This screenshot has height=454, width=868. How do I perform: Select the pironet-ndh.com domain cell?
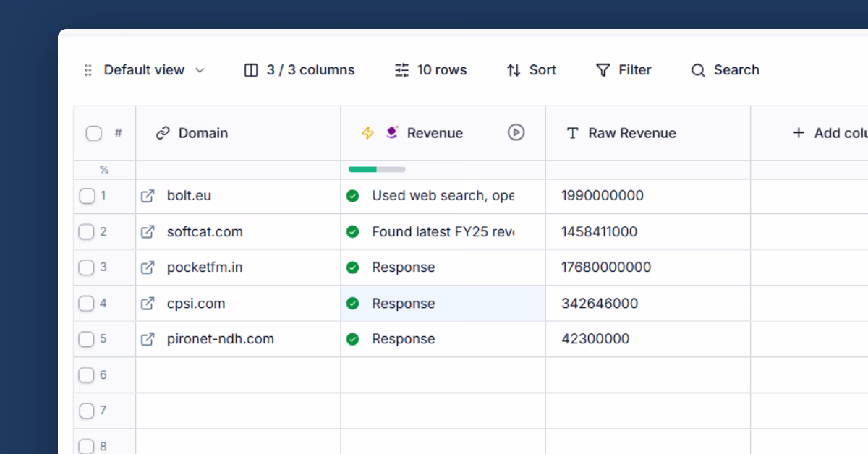click(x=238, y=339)
